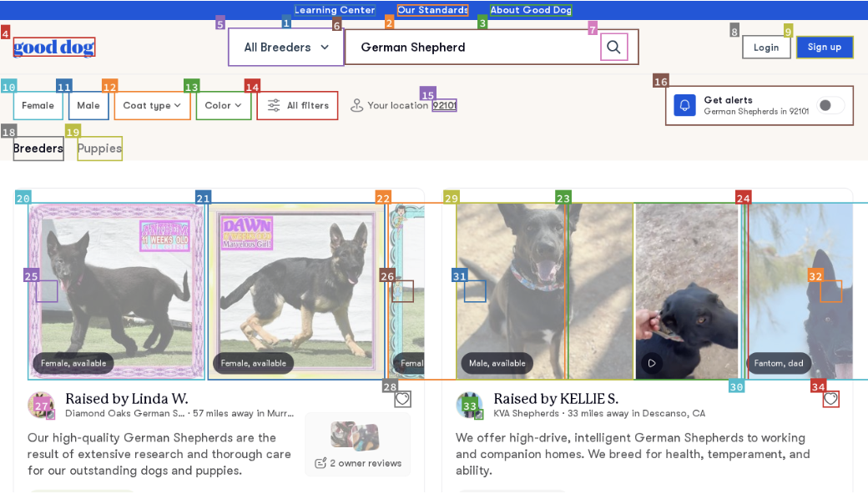Favorite Linda W.'s listing via the heart icon
Screen dimensions: 868x504
click(403, 399)
